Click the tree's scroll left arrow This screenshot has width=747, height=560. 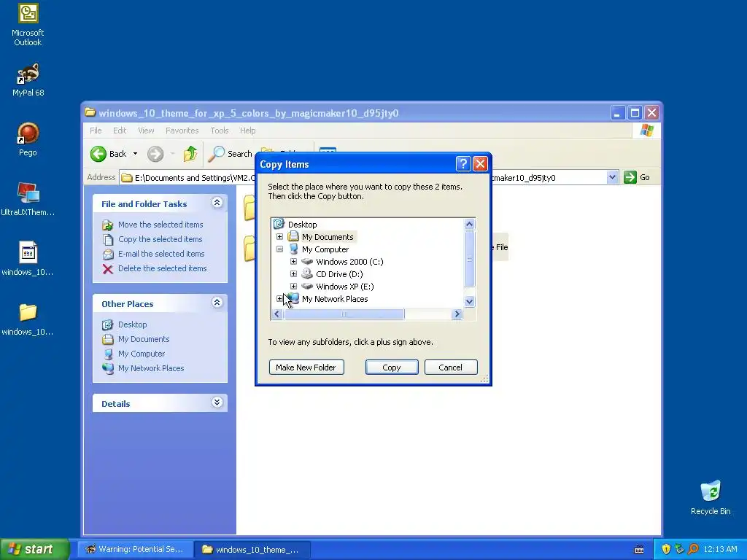tap(277, 314)
